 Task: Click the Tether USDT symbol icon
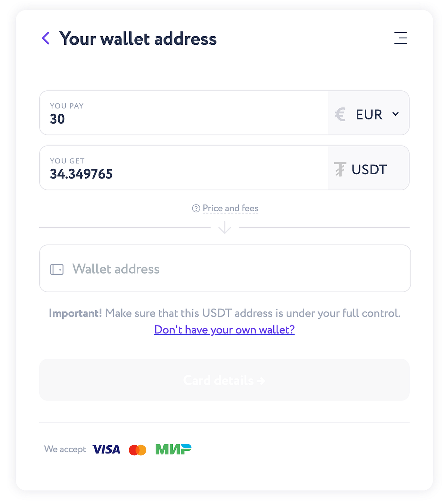tap(339, 169)
